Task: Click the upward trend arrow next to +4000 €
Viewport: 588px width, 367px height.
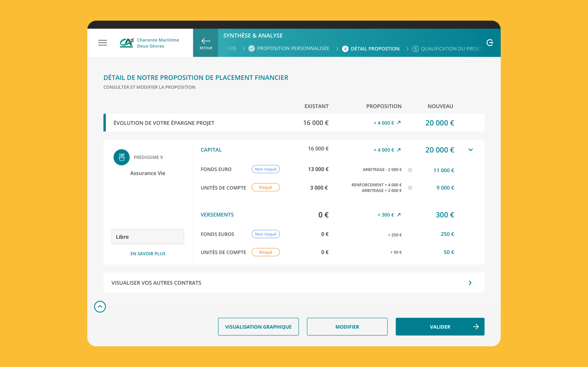Action: [x=399, y=123]
